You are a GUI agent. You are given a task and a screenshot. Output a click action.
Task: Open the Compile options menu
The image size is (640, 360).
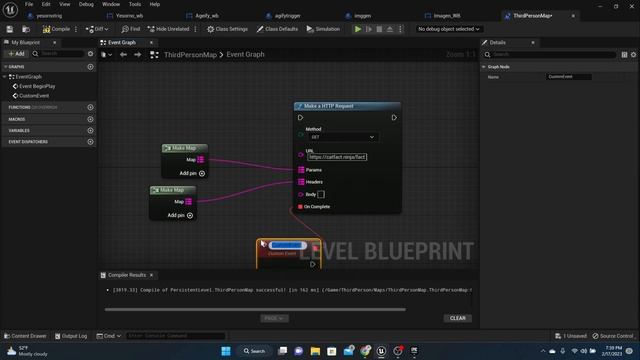coord(76,29)
